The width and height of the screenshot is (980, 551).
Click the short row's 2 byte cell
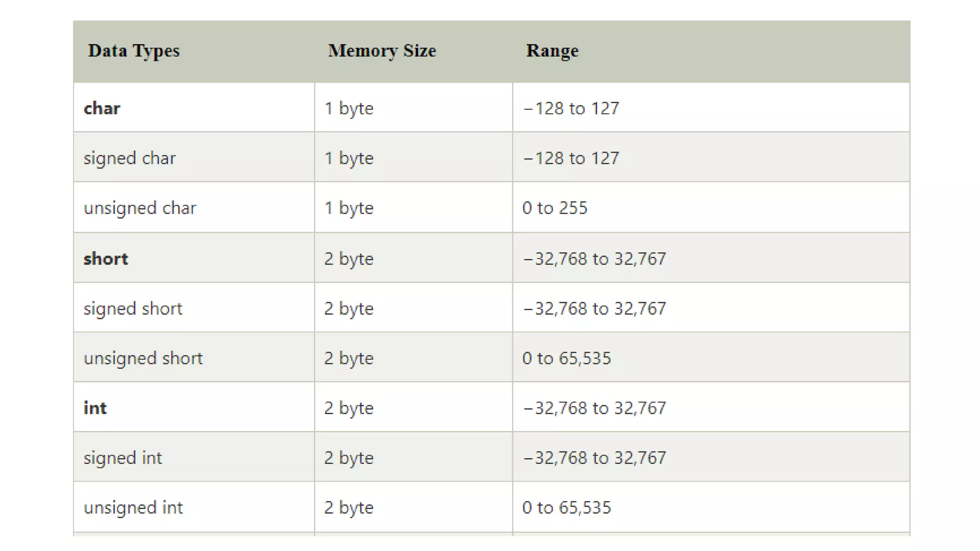349,259
